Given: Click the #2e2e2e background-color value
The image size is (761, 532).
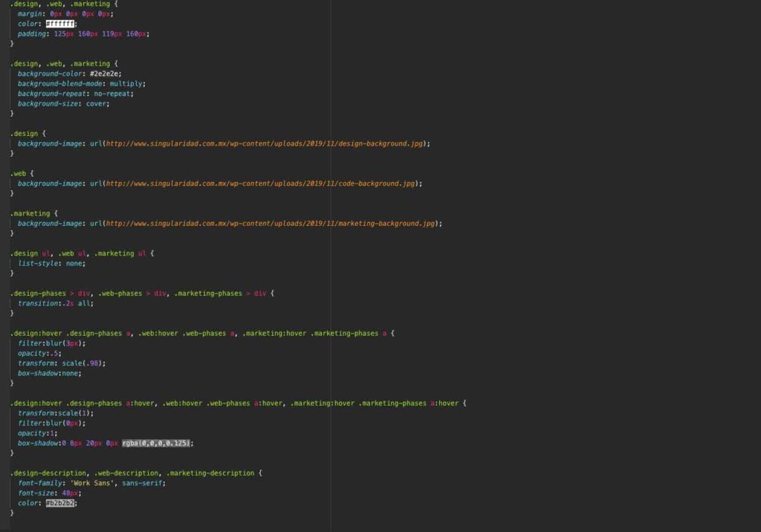Looking at the screenshot, I should pyautogui.click(x=105, y=74).
